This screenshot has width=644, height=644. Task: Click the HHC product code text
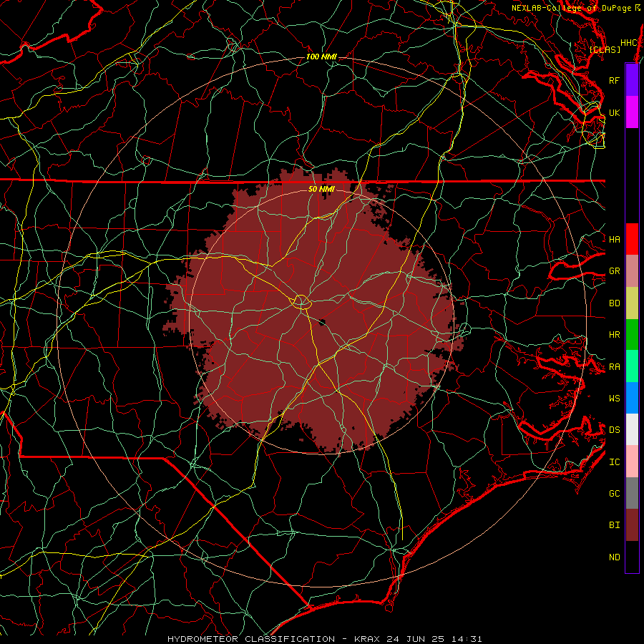tap(628, 43)
